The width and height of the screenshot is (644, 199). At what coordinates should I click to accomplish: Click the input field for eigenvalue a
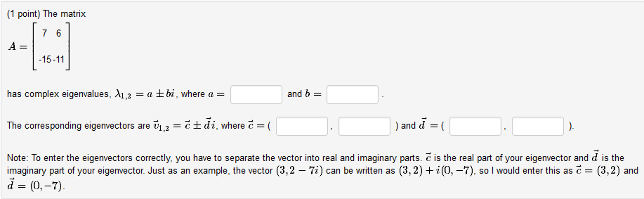257,94
